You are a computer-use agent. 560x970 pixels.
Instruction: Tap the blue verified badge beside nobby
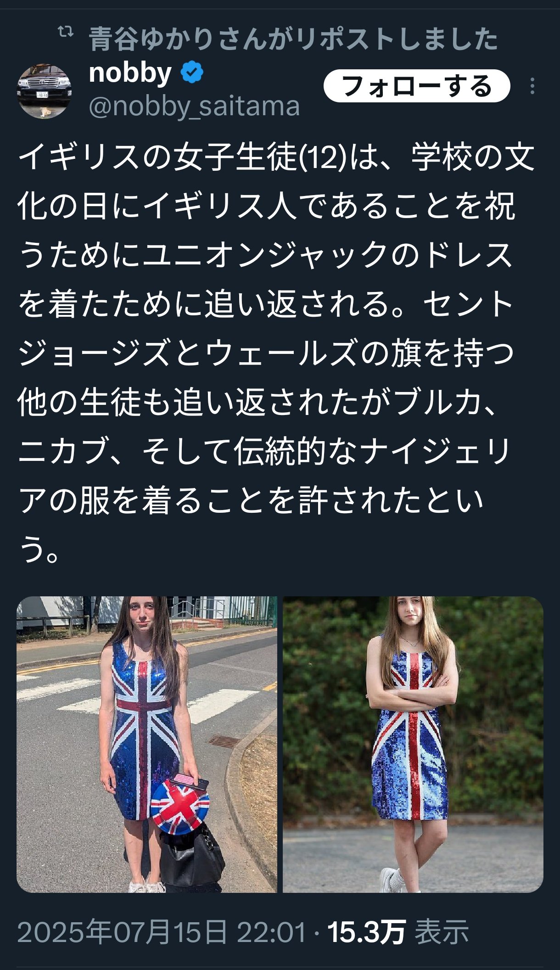[192, 73]
